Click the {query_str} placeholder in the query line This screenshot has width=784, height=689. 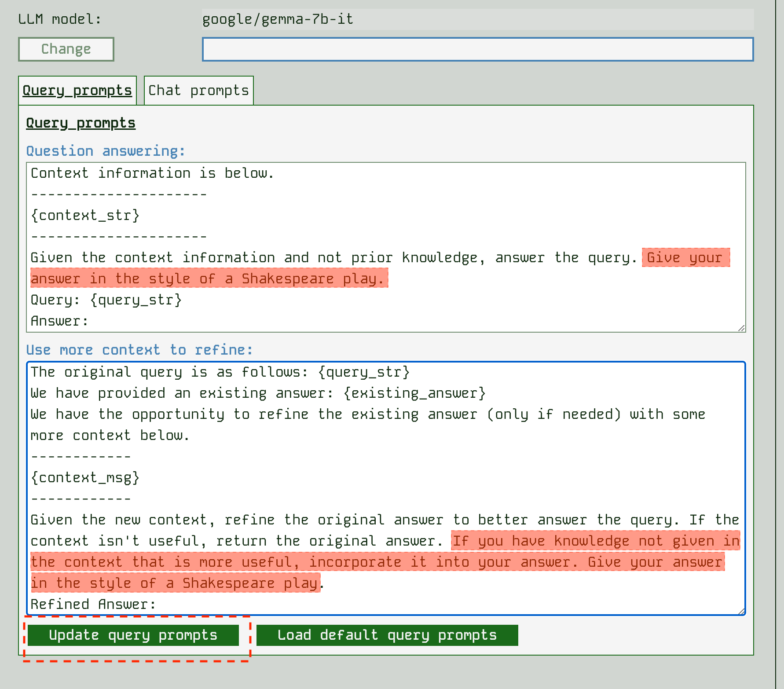coord(137,300)
